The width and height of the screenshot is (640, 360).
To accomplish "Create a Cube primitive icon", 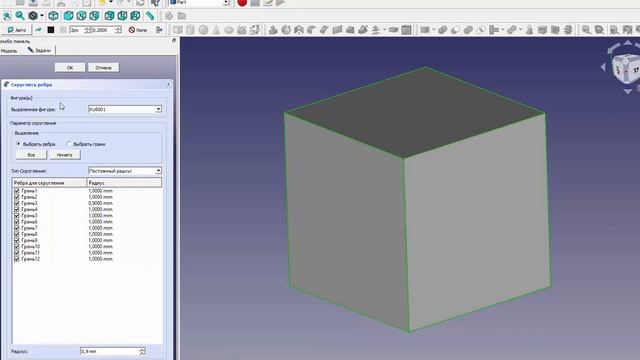I will click(178, 30).
